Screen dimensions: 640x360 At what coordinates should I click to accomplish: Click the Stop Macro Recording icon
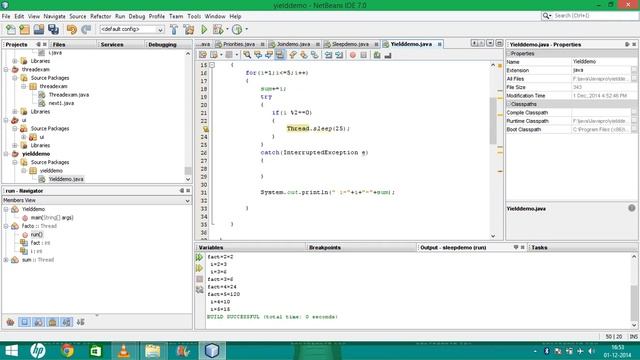coord(364,55)
